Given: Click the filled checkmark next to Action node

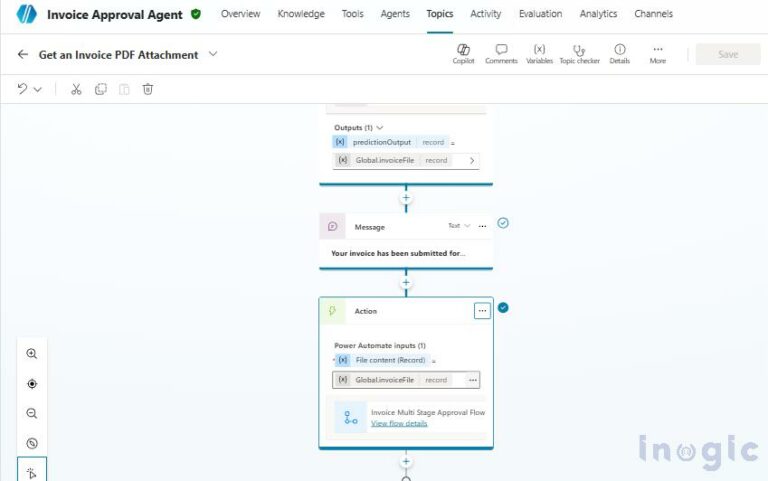Looking at the screenshot, I should 503,308.
